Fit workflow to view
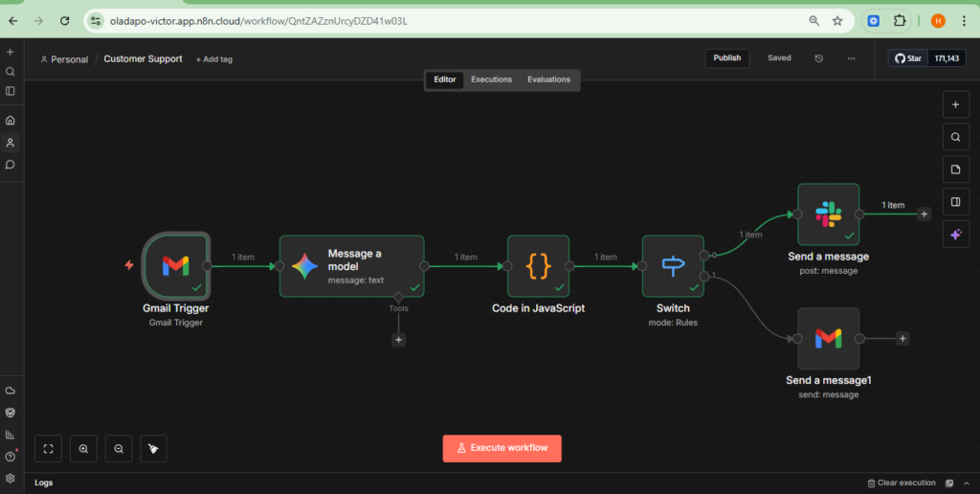 tap(48, 448)
